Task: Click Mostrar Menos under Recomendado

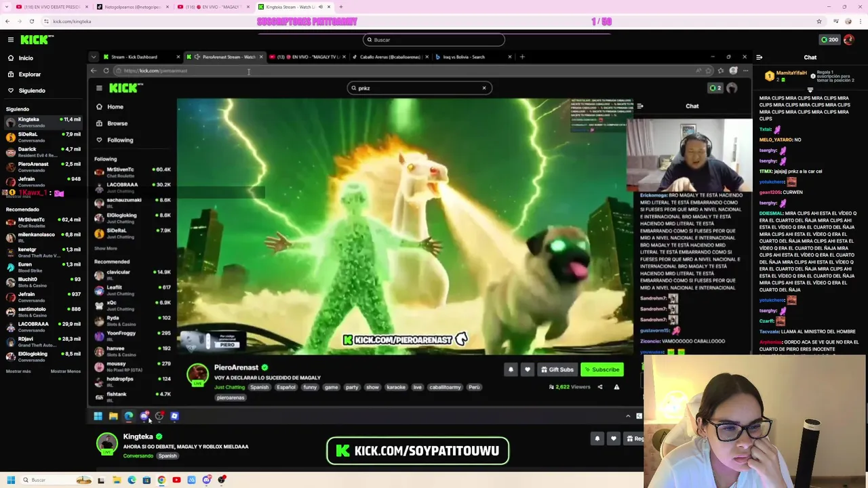Action: [x=65, y=371]
